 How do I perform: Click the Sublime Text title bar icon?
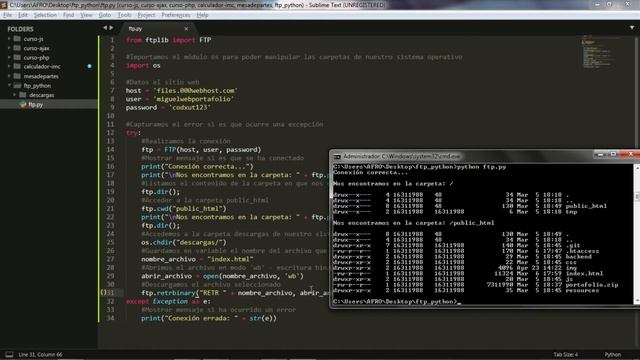[x=5, y=5]
